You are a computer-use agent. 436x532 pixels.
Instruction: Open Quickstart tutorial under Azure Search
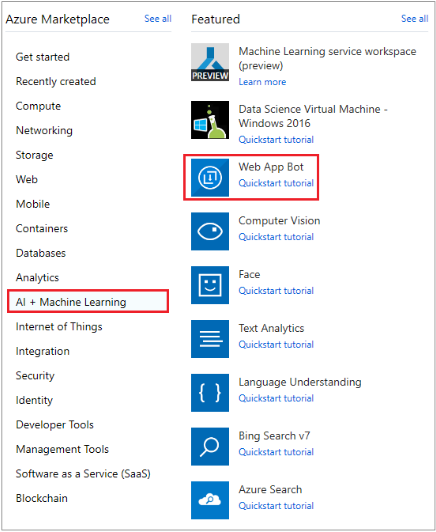276,506
